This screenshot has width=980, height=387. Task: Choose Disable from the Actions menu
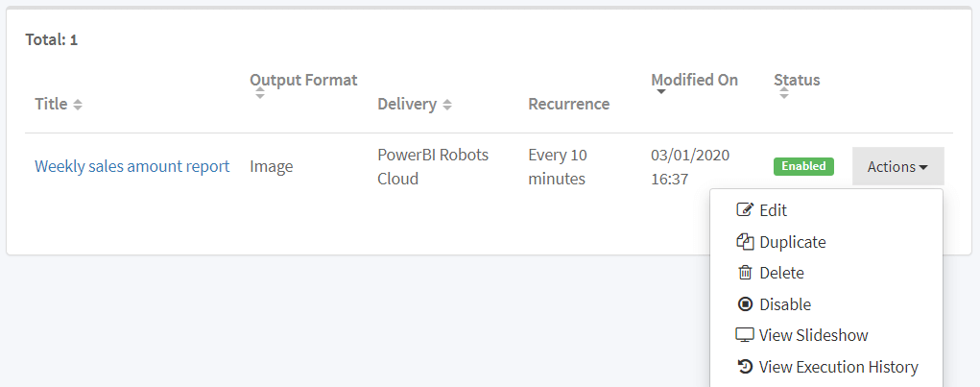[785, 304]
